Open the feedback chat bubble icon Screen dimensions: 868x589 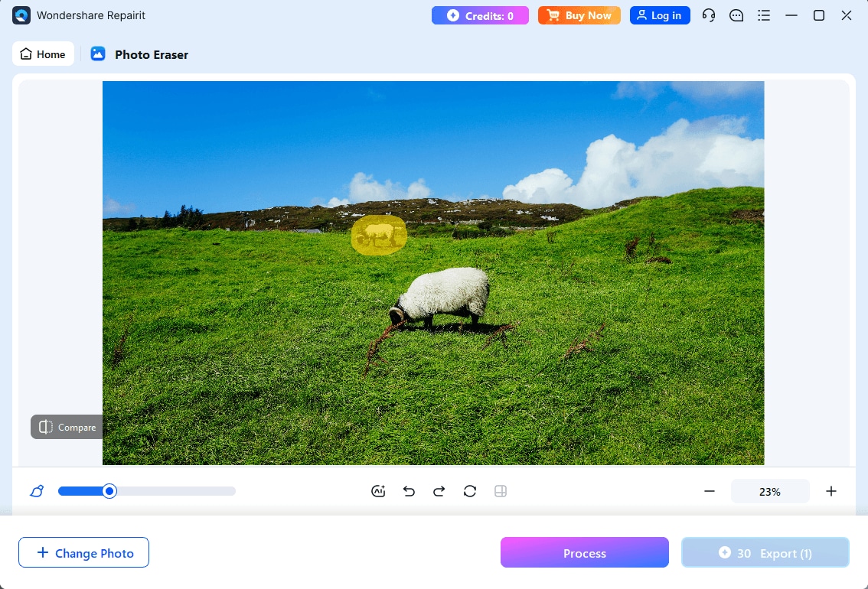(736, 15)
